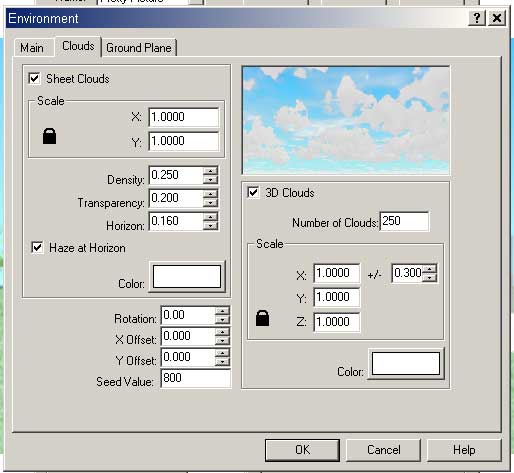Click the Horizon value field

click(x=176, y=221)
